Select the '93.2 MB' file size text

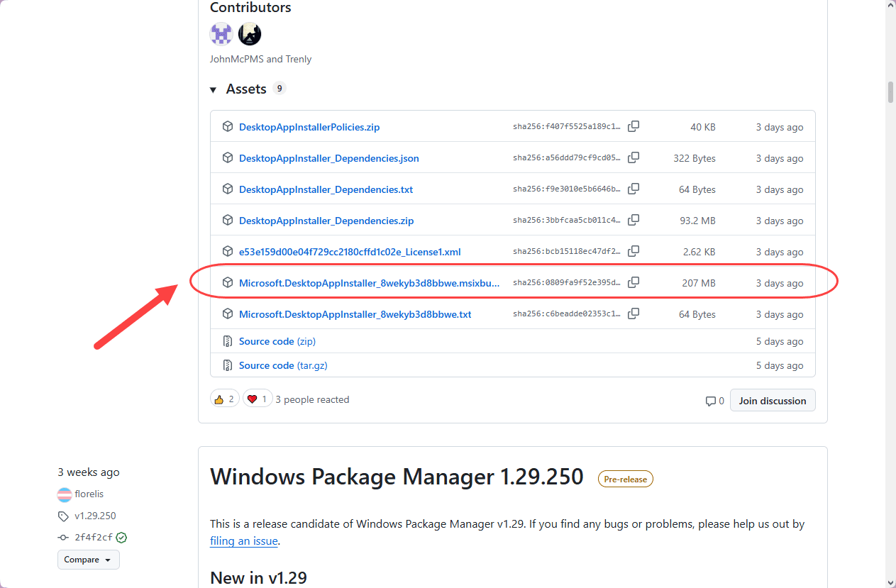tap(697, 221)
